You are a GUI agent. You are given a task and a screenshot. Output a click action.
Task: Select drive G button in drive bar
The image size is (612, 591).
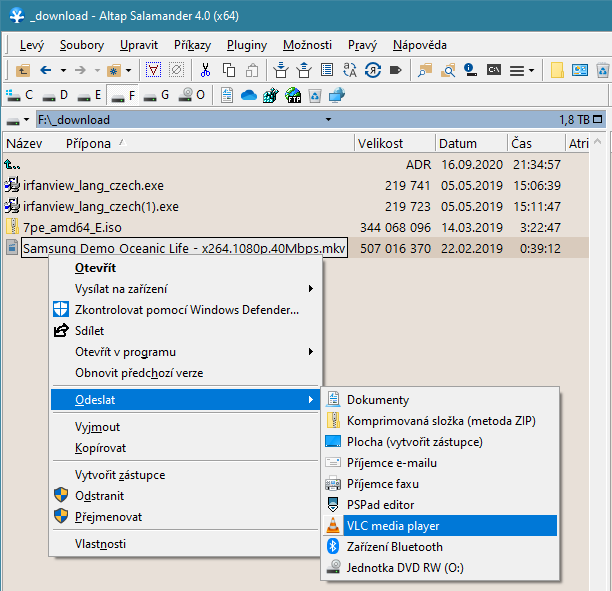(155, 95)
